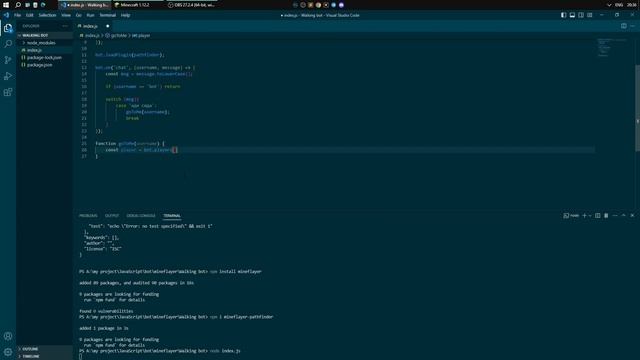
Task: Click the Windows Start button
Action: coord(6,5)
